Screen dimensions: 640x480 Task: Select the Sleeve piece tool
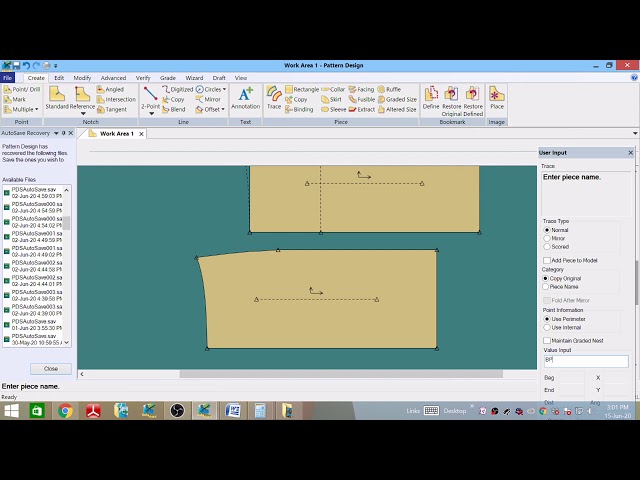[x=333, y=109]
